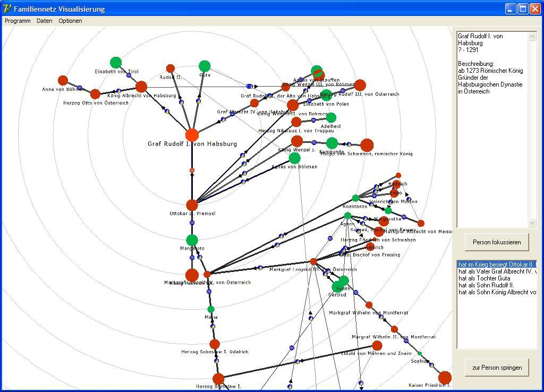Select the Philipp von Schwaben node
The image size is (544, 392).
pyautogui.click(x=367, y=146)
